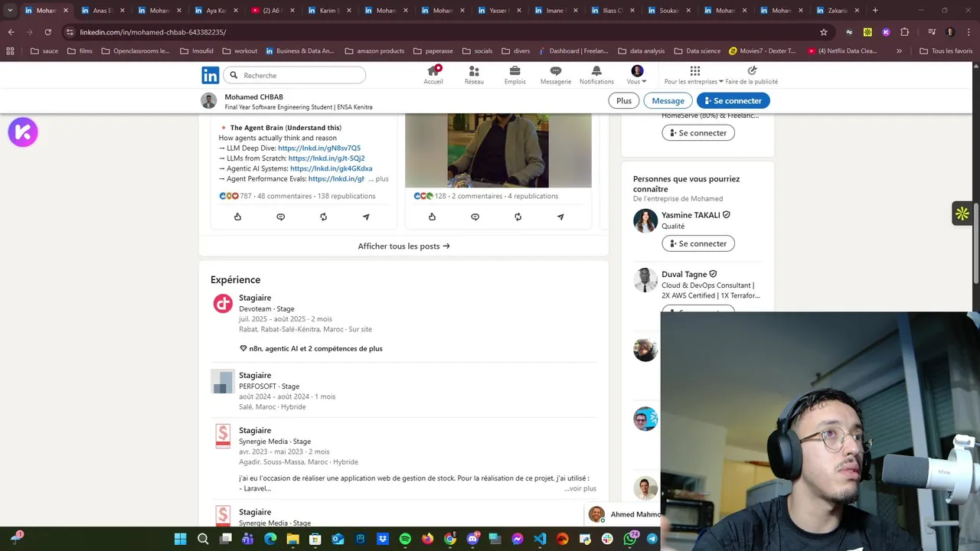Screen dimensions: 980x551
Task: Open the LLMs from Scratch link
Action: point(326,158)
